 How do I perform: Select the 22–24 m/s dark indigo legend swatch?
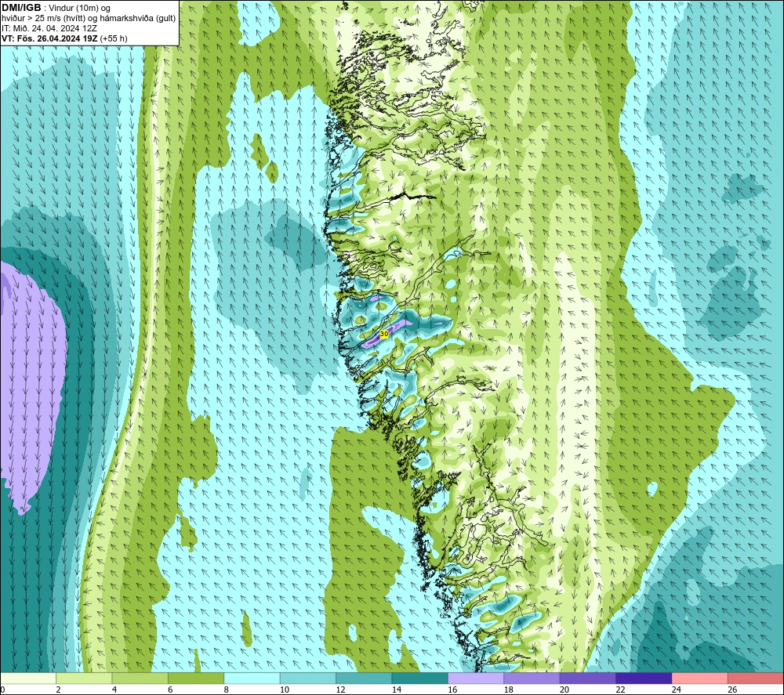[x=644, y=678]
